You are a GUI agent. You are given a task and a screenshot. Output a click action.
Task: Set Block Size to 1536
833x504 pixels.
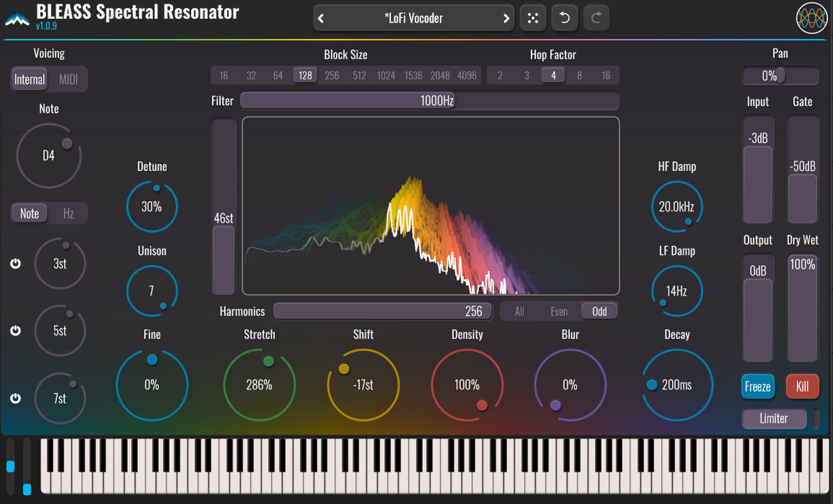click(413, 75)
